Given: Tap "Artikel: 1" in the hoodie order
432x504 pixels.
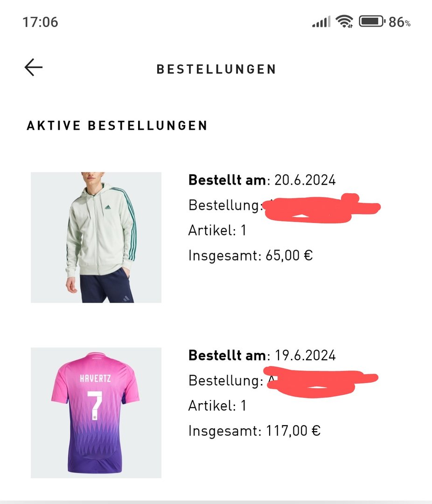Looking at the screenshot, I should click(217, 230).
